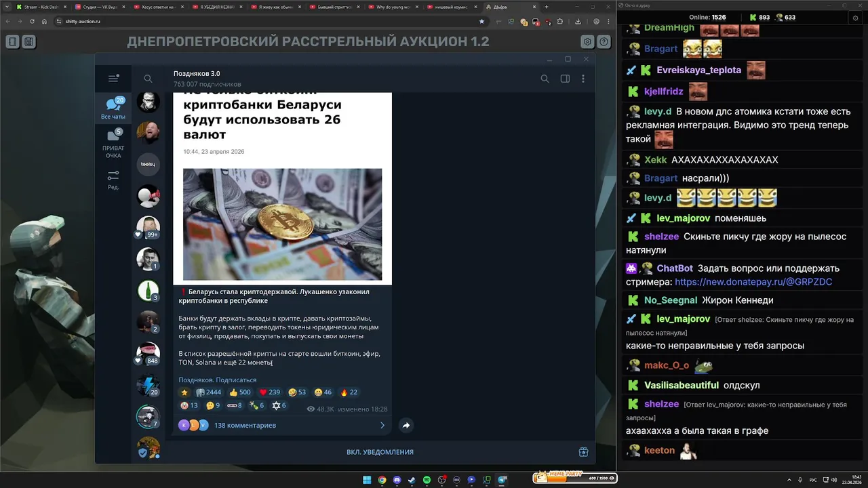Open the megaphone avatar chat
The height and width of the screenshot is (488, 868).
pyautogui.click(x=148, y=196)
